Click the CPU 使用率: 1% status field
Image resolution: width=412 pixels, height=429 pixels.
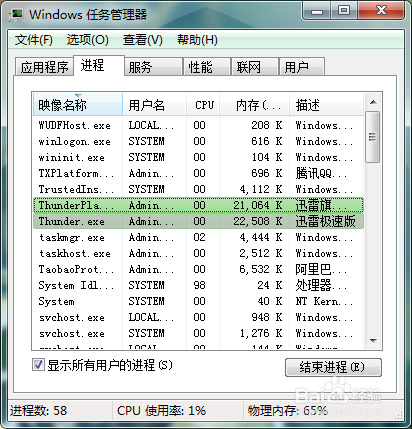click(x=161, y=410)
